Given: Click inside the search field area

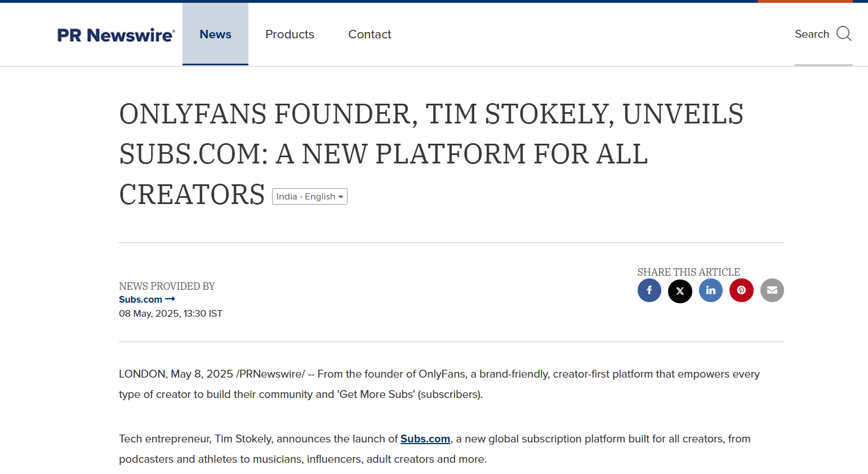Looking at the screenshot, I should [x=824, y=34].
